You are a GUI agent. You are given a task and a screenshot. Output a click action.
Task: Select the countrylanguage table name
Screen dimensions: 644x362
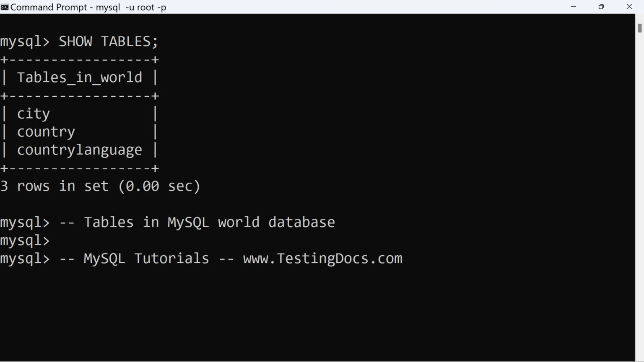(x=80, y=150)
